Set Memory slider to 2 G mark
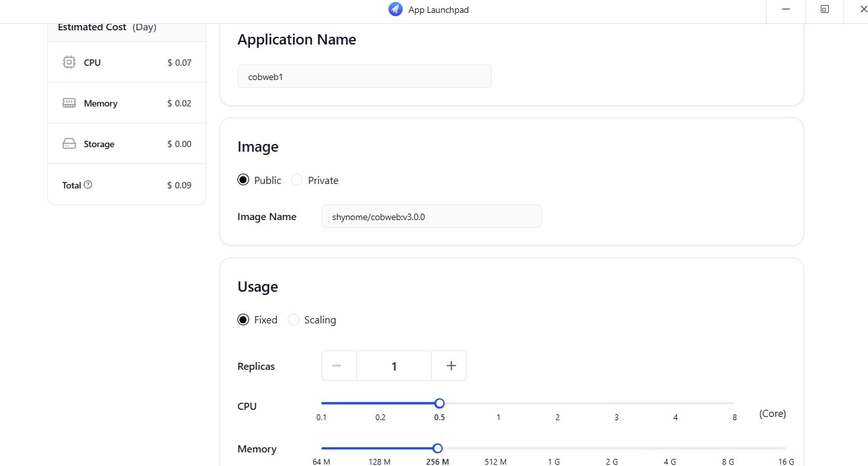This screenshot has height=466, width=868. coord(612,448)
